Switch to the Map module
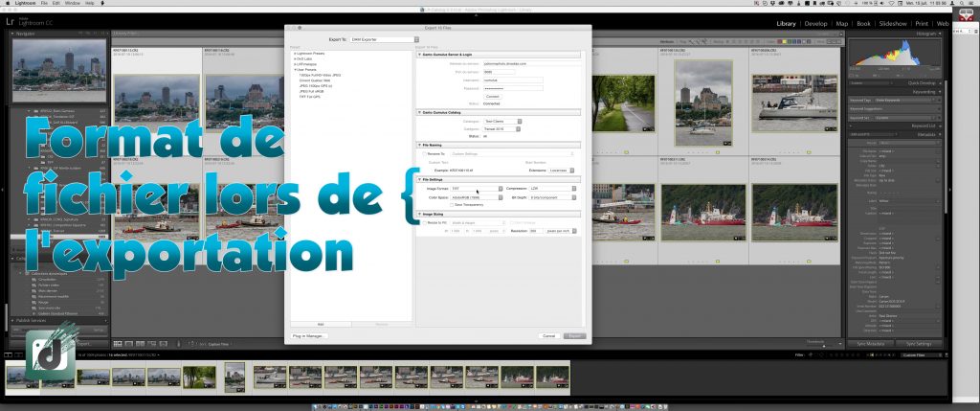Screen dimensions: 980x411 point(842,24)
